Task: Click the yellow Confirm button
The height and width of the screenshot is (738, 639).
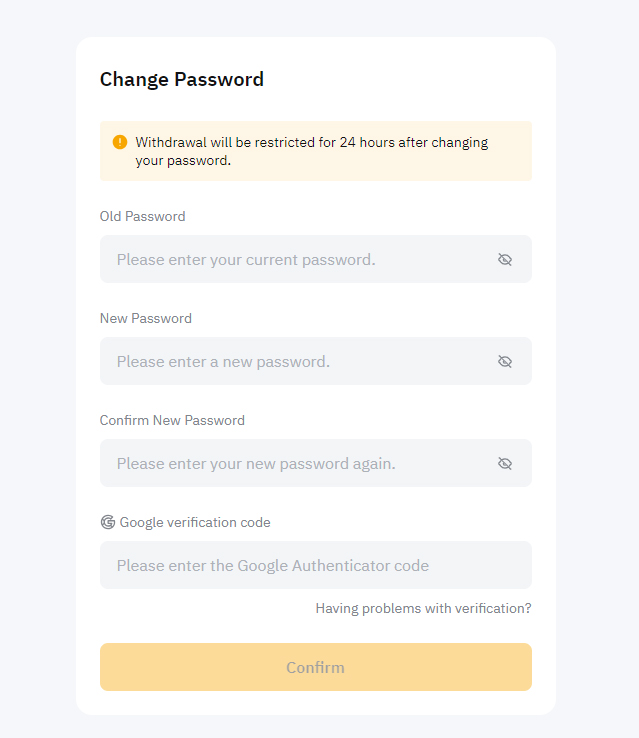Action: click(316, 667)
